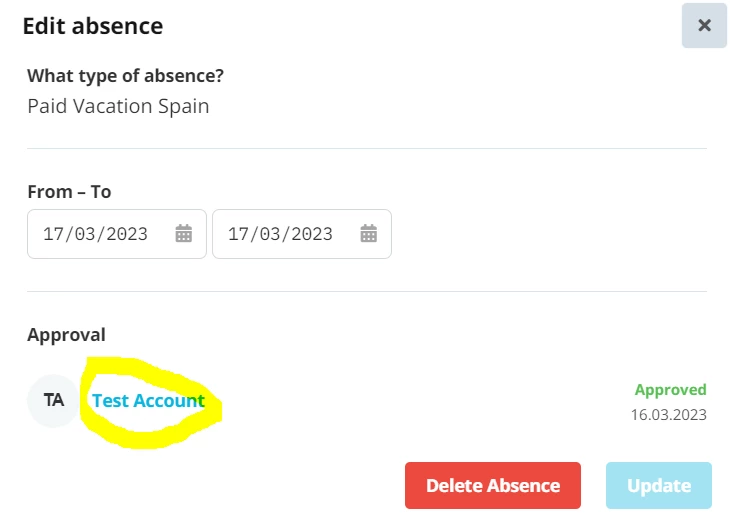This screenshot has height=522, width=730.
Task: Click the TA avatar circle
Action: pos(54,400)
